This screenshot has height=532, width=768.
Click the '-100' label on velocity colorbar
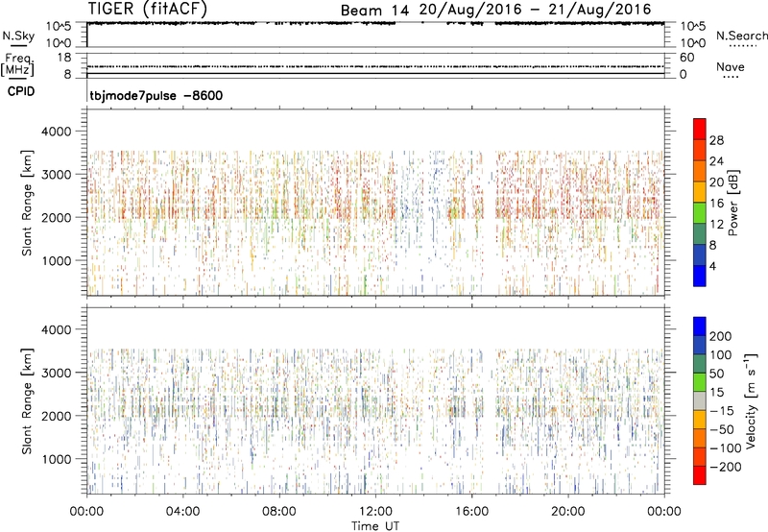click(726, 447)
